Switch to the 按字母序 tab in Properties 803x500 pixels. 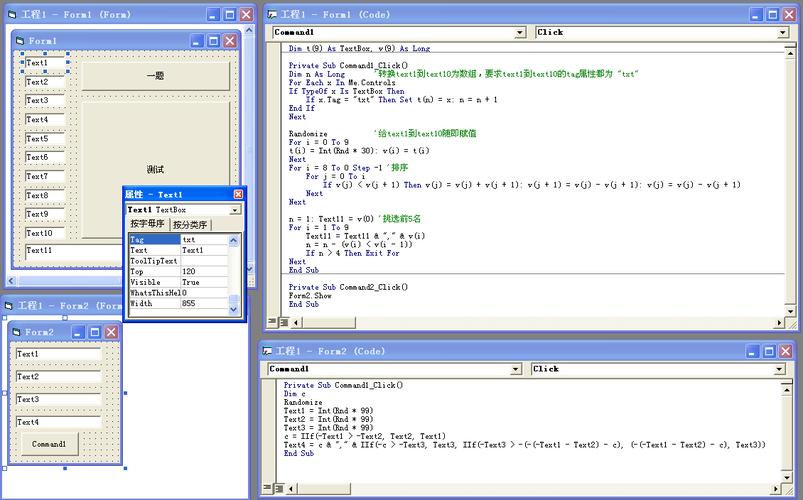point(147,223)
